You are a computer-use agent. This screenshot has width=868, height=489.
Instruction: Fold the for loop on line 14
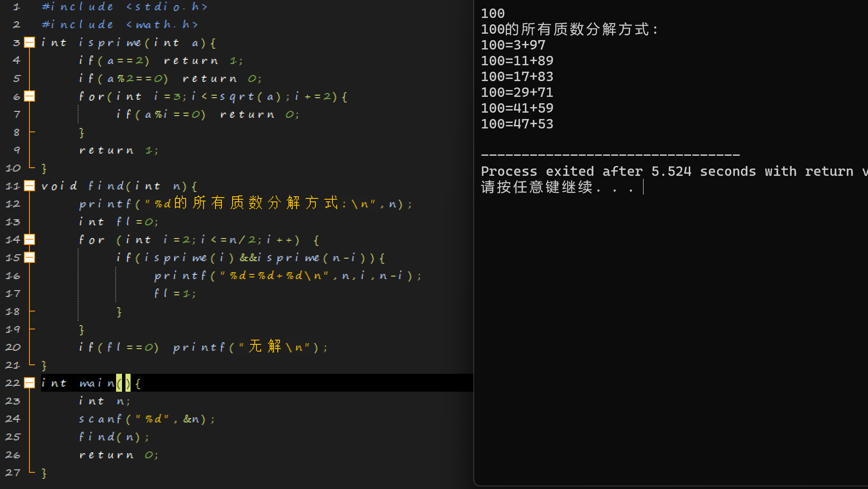click(x=29, y=239)
